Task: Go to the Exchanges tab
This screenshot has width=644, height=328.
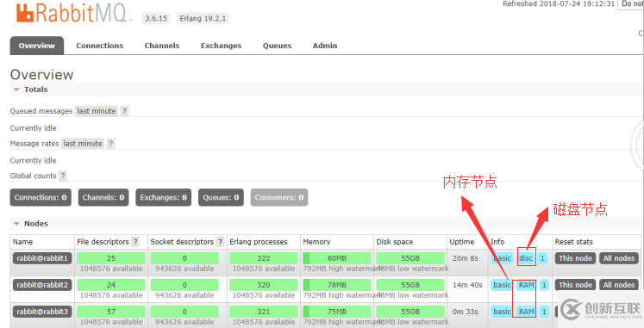Action: 221,46
